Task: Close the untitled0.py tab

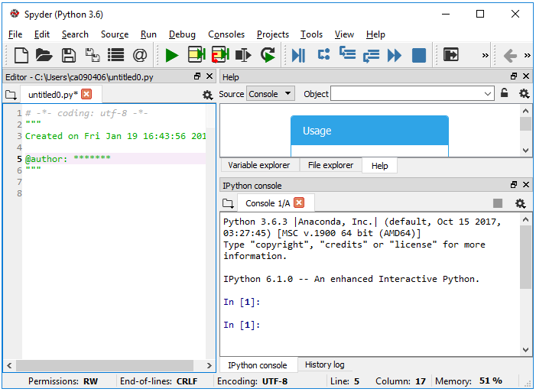Action: pos(86,94)
